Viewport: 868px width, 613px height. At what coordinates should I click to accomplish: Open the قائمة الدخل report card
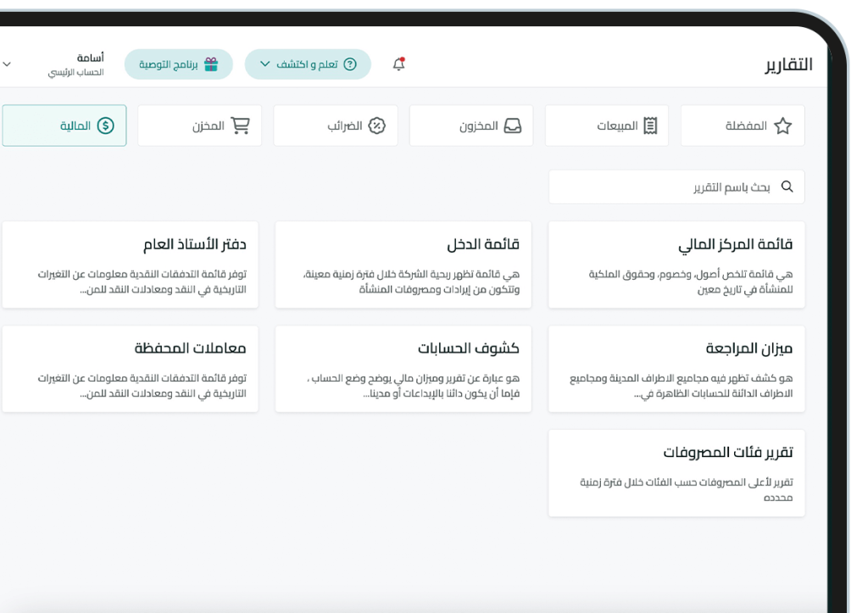point(403,265)
